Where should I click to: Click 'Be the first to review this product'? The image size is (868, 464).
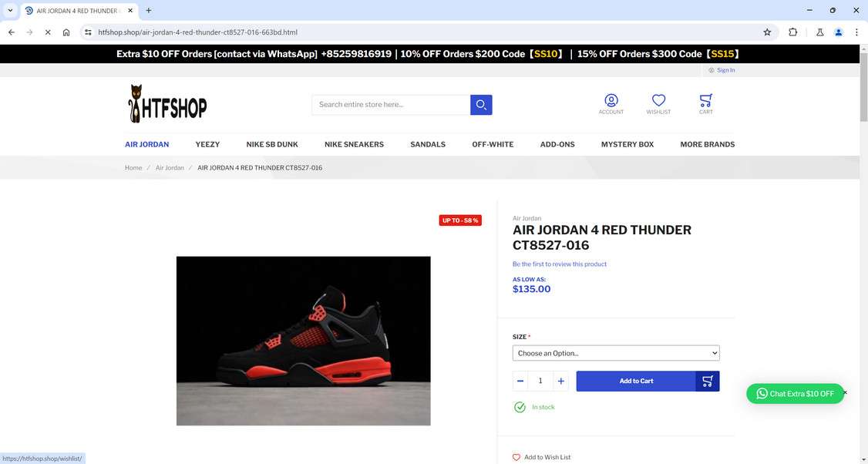560,264
